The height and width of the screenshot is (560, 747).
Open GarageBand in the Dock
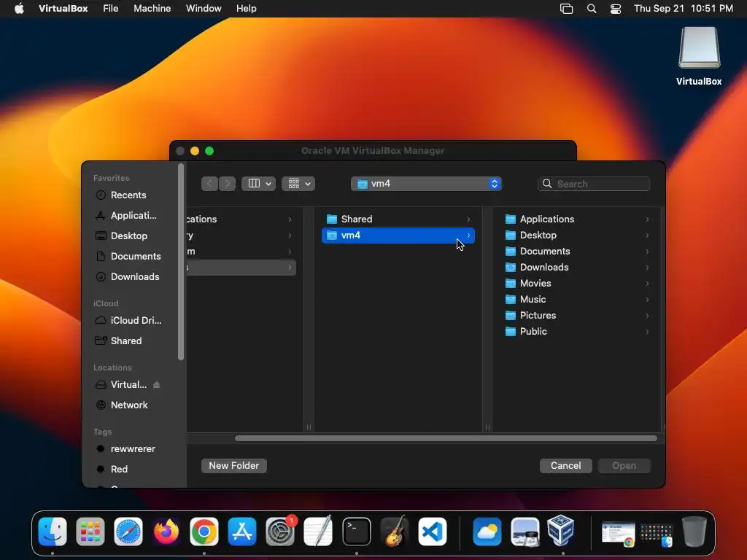click(395, 532)
